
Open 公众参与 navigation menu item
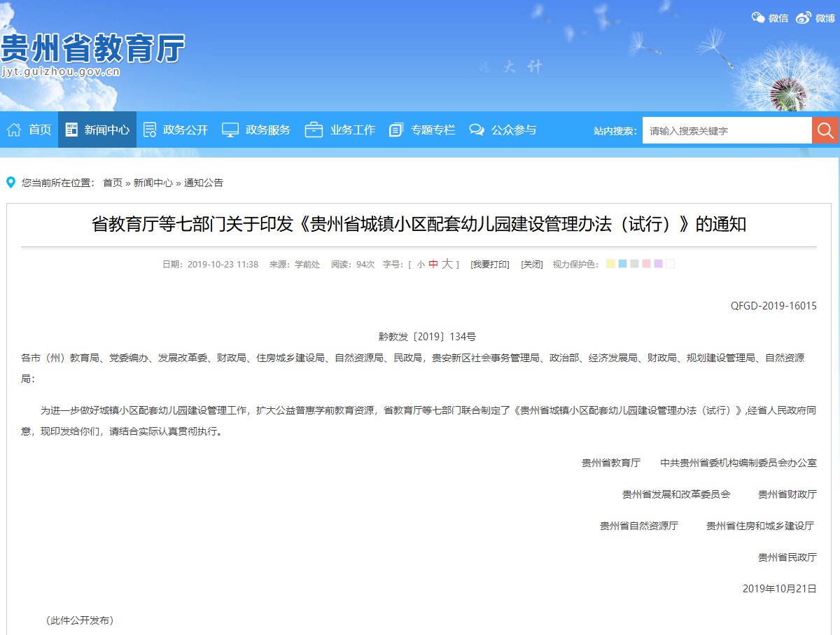click(514, 130)
